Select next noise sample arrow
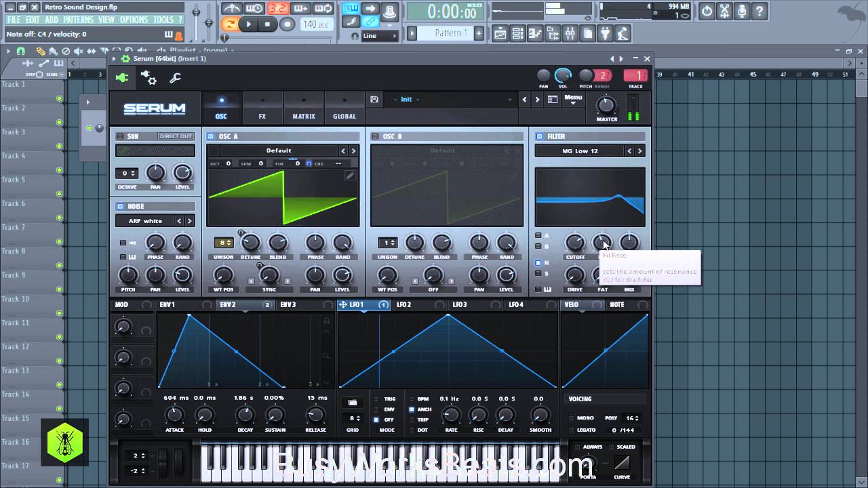 pos(189,220)
